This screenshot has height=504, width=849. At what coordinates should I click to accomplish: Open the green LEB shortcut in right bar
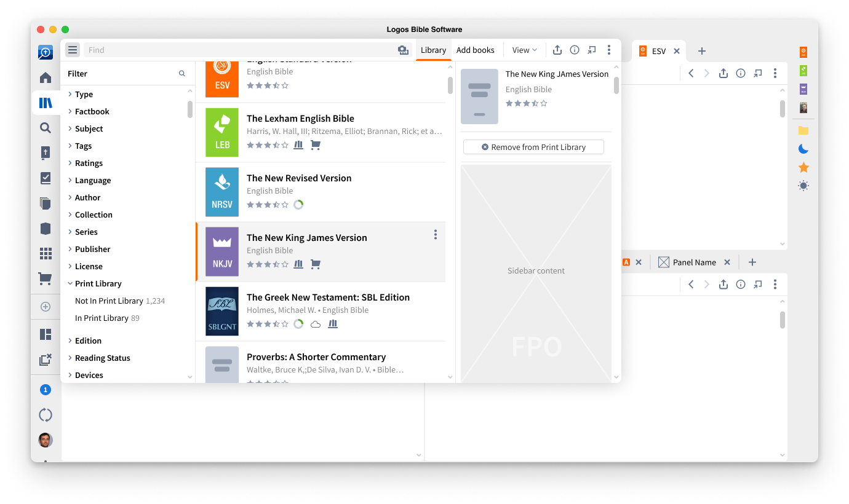803,71
